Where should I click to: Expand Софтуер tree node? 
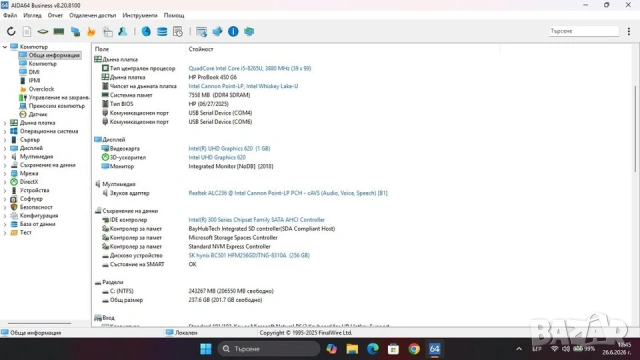(x=5, y=199)
